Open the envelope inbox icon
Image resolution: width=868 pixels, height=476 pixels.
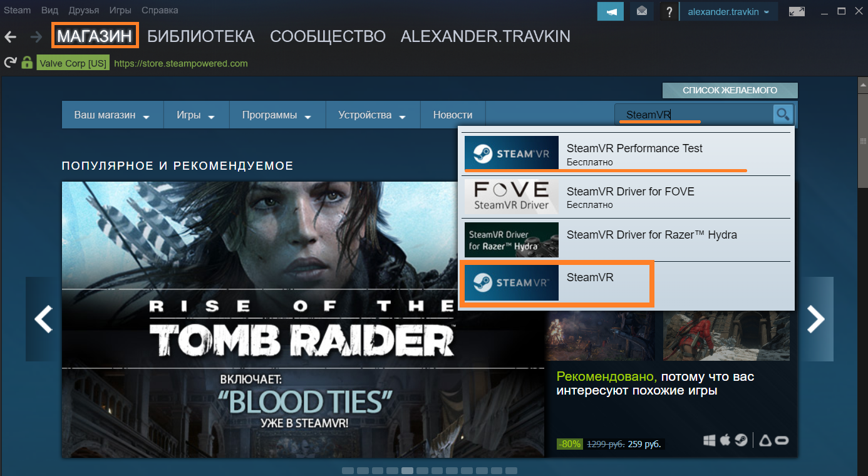tap(642, 11)
